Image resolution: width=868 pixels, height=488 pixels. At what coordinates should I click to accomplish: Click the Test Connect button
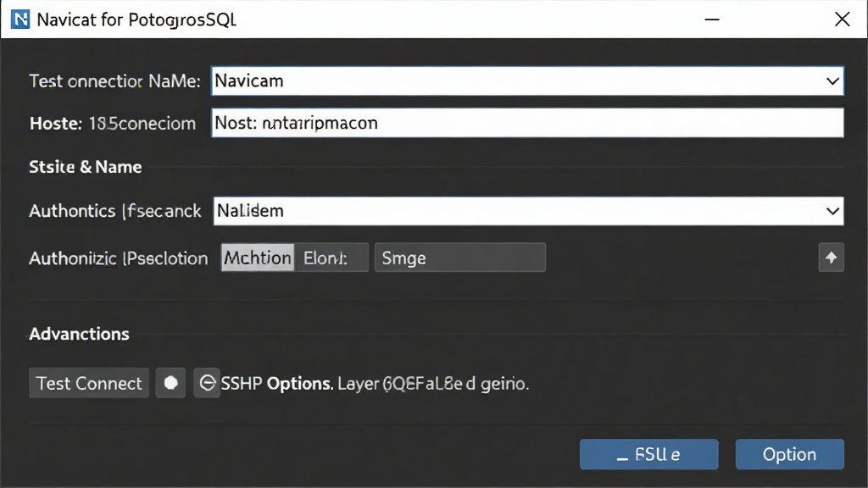click(x=89, y=383)
